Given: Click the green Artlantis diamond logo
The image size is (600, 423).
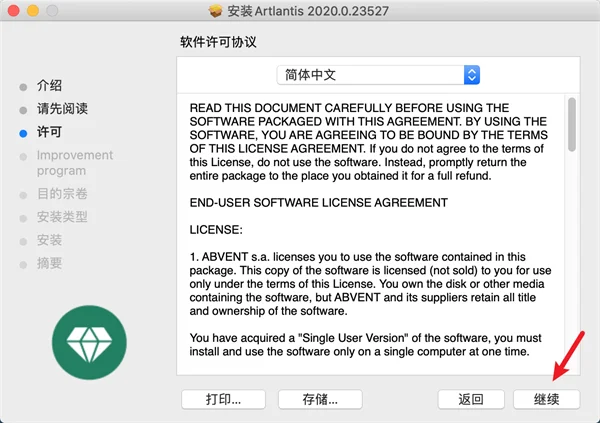Looking at the screenshot, I should click(x=89, y=342).
